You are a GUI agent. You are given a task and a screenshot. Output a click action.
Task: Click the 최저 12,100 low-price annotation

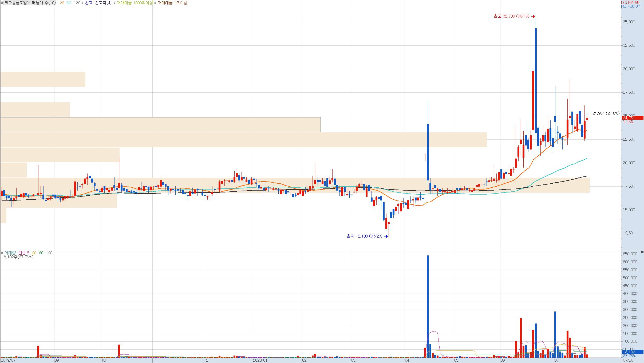point(364,236)
